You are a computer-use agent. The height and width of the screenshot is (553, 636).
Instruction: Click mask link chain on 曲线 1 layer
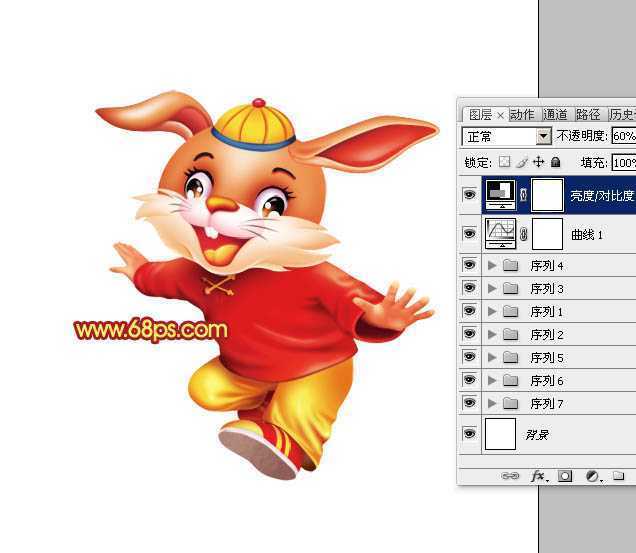tap(524, 234)
